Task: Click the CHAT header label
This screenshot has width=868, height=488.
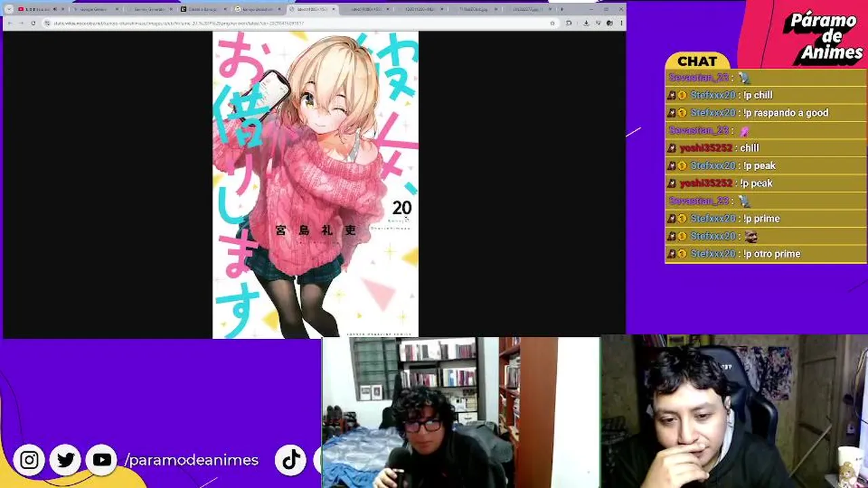Action: point(697,61)
